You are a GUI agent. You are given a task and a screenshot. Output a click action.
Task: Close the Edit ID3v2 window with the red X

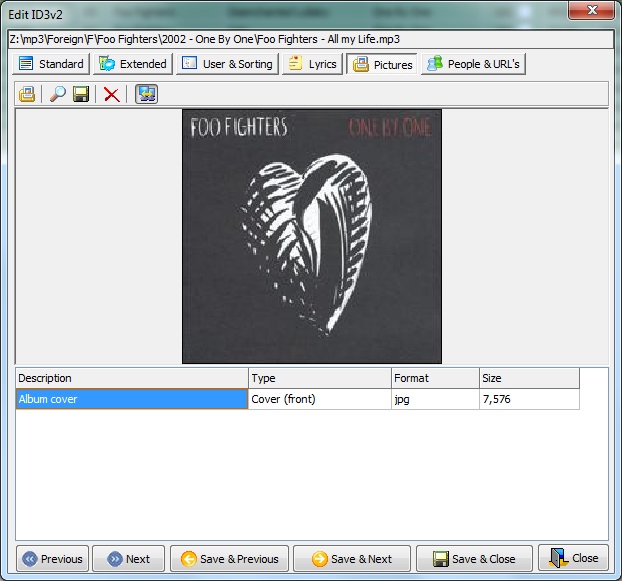[x=591, y=10]
